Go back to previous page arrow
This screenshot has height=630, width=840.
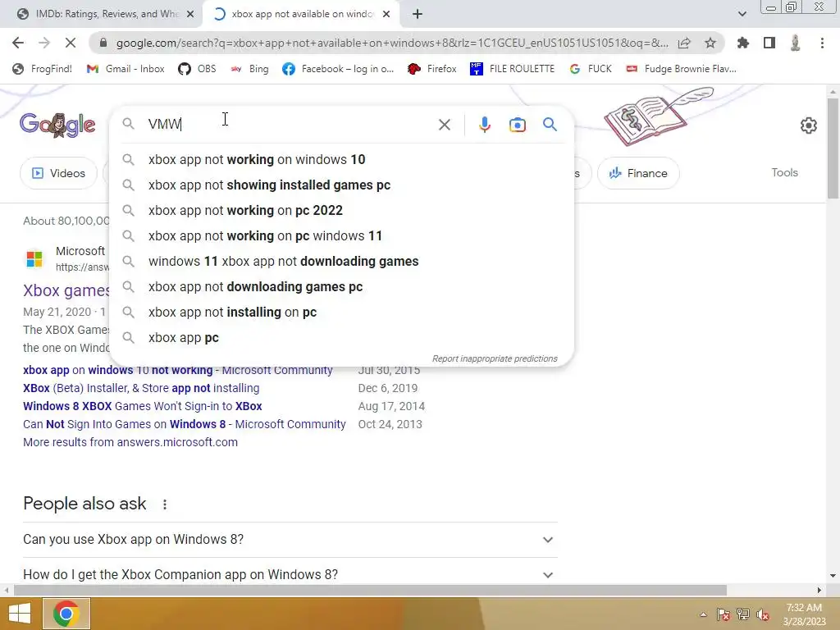18,43
